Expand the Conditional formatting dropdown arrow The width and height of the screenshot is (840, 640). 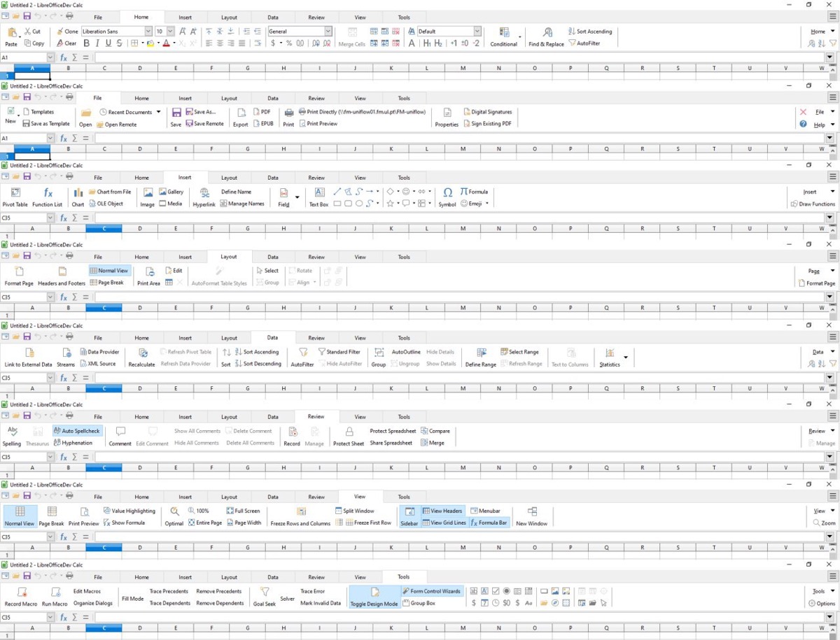point(520,37)
